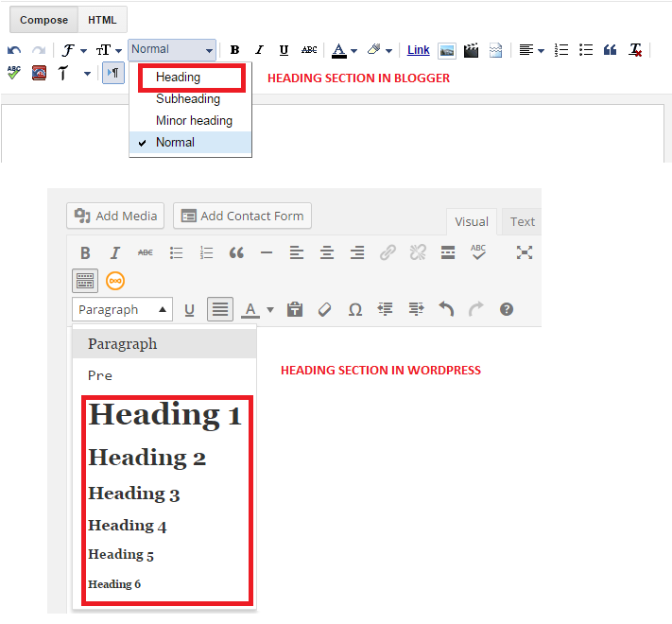672x624 pixels.
Task: Open the Blogger text background highlighter
Action: click(x=380, y=50)
